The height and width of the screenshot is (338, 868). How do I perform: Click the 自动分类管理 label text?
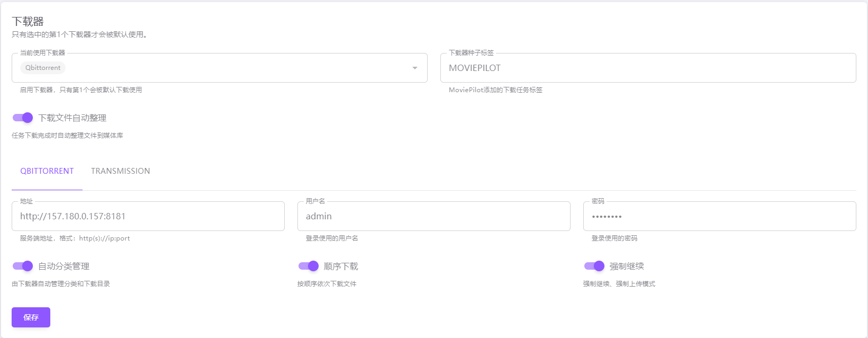[x=64, y=266]
